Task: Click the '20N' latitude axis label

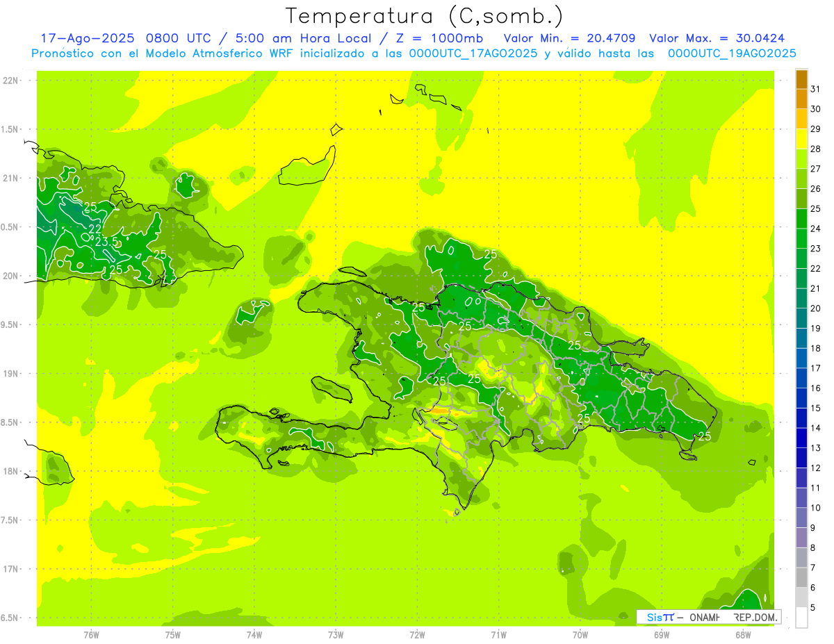Action: coord(10,276)
